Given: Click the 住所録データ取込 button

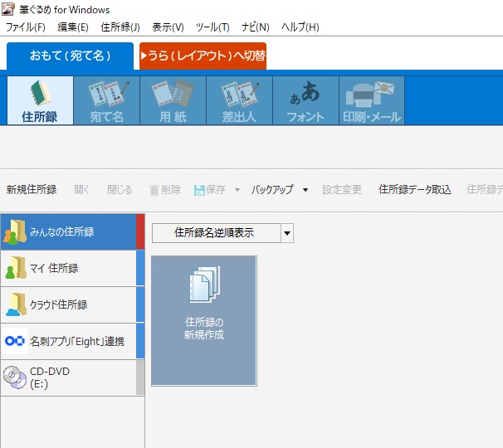Looking at the screenshot, I should point(415,190).
